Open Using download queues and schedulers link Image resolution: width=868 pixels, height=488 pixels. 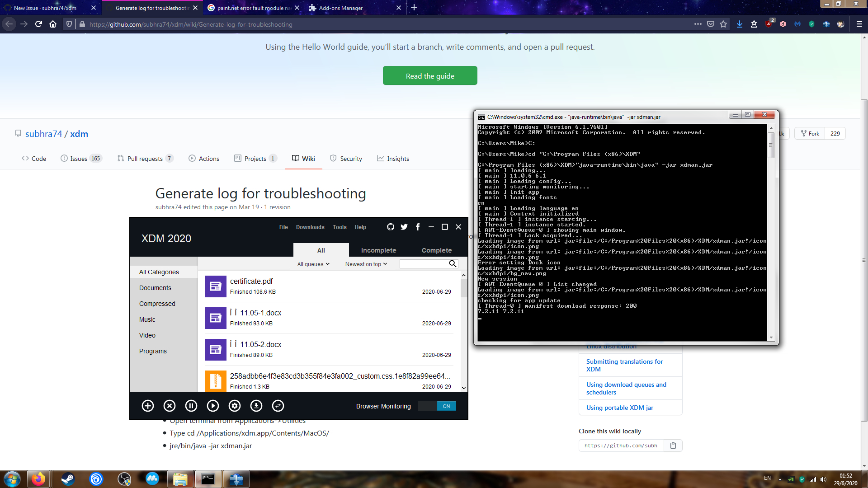click(x=626, y=388)
